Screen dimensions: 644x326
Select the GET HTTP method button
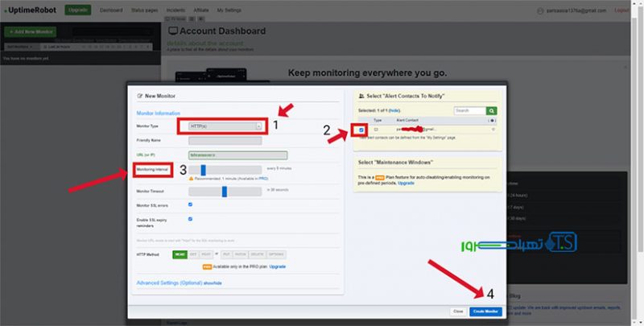[x=195, y=254]
